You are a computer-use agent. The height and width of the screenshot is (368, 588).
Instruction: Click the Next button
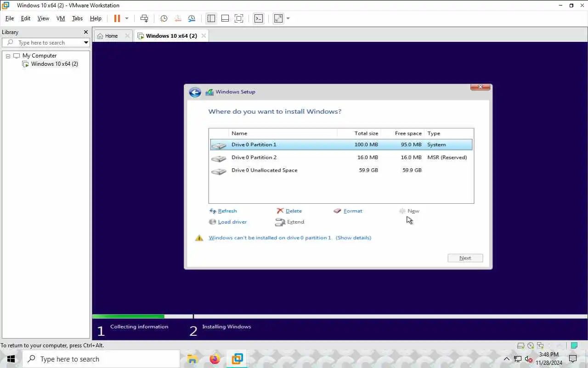(465, 258)
